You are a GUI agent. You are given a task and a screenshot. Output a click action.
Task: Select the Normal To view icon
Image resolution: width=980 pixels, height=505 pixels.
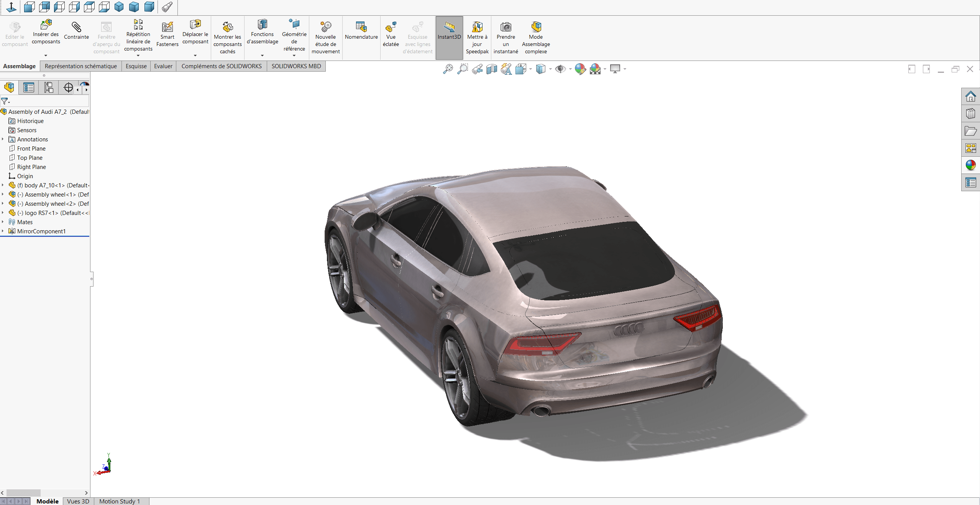click(11, 7)
